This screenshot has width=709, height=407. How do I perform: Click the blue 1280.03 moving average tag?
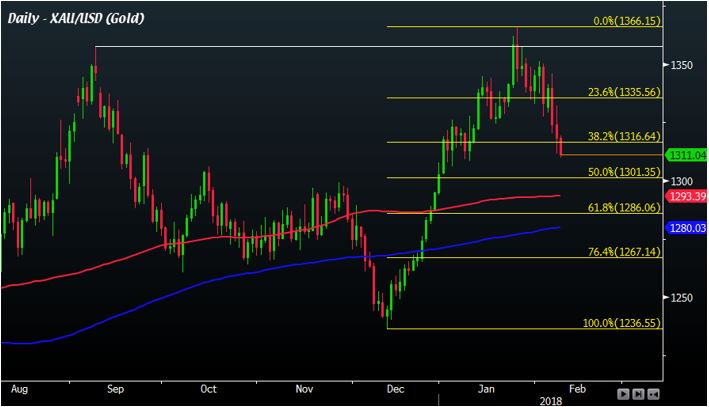(686, 228)
